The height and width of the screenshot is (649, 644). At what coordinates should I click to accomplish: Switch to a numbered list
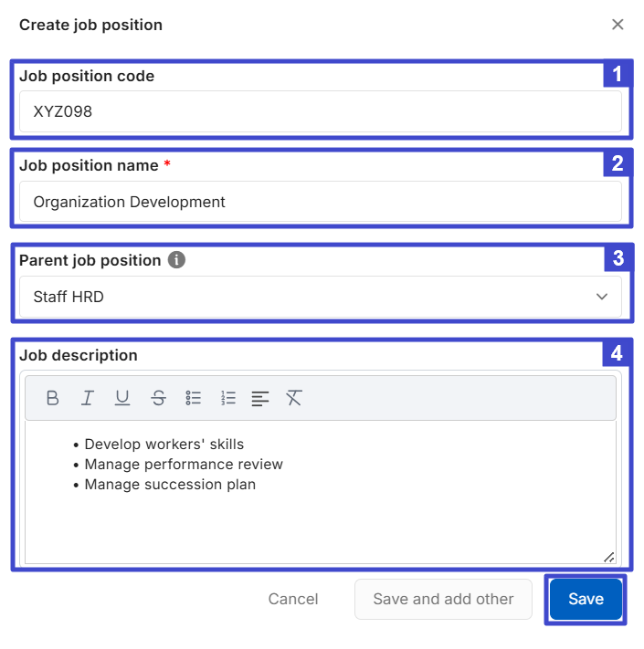[x=228, y=398]
